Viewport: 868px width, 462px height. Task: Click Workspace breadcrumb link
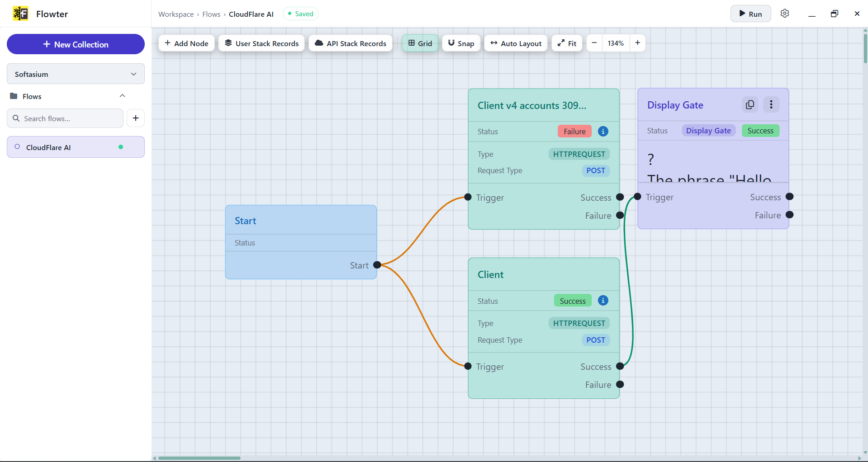pos(176,14)
